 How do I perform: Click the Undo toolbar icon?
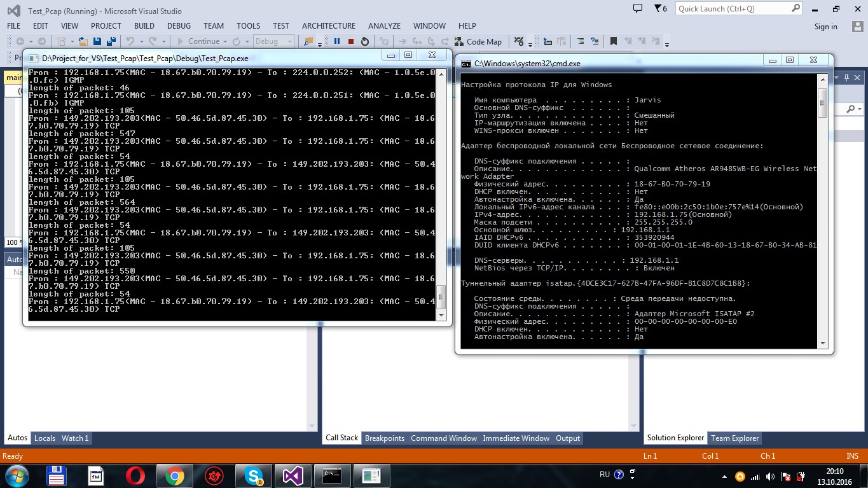click(130, 41)
